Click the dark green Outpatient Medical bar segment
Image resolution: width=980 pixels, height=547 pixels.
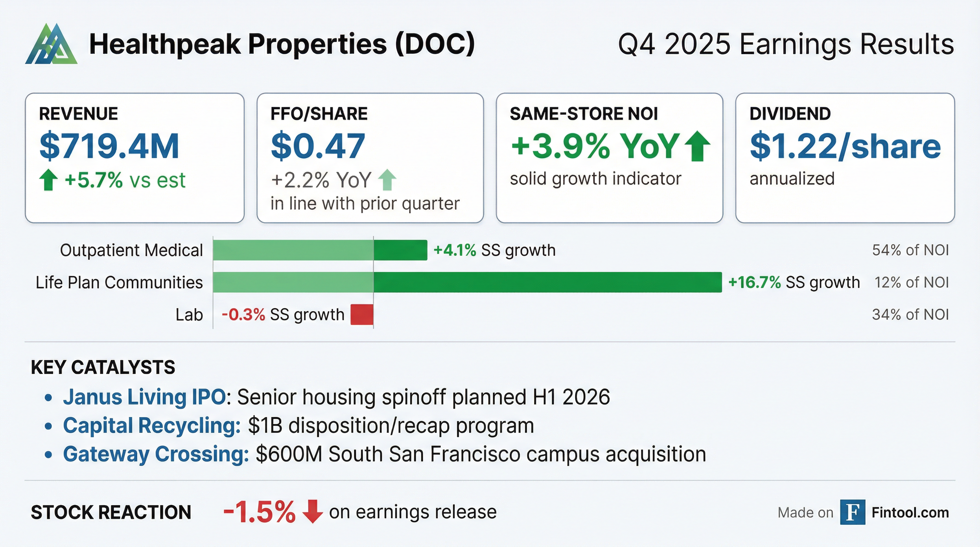point(400,250)
